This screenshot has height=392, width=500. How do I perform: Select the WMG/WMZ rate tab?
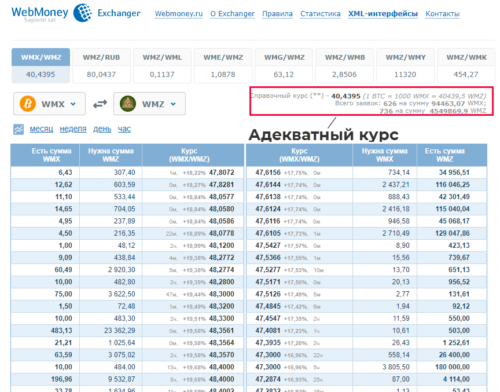tap(284, 65)
